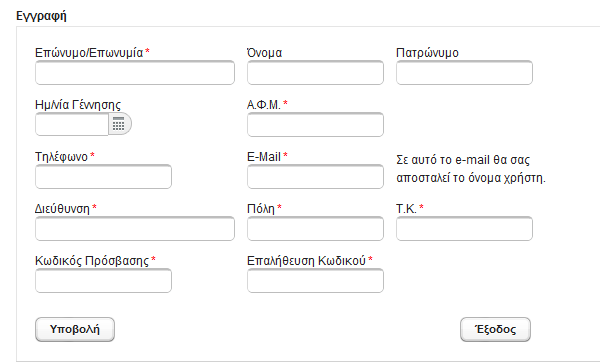Click the Κωδικός Πρόσβασης label

pyautogui.click(x=92, y=261)
